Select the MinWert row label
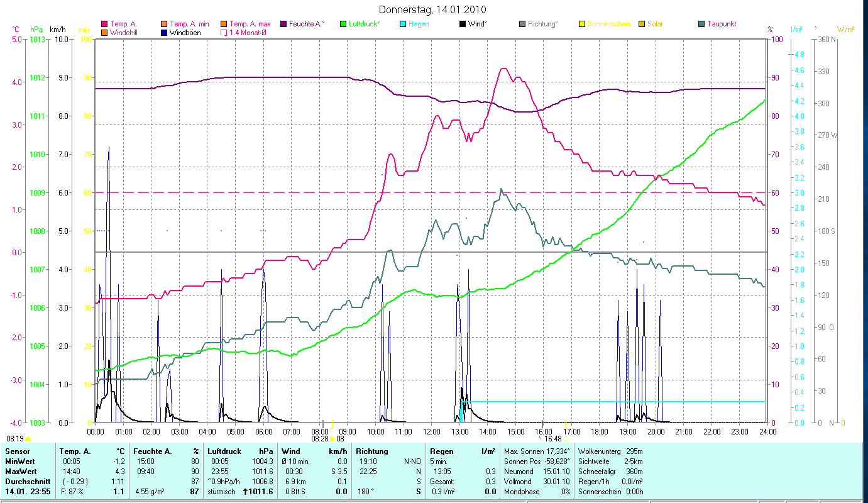The image size is (868, 503). click(x=21, y=462)
